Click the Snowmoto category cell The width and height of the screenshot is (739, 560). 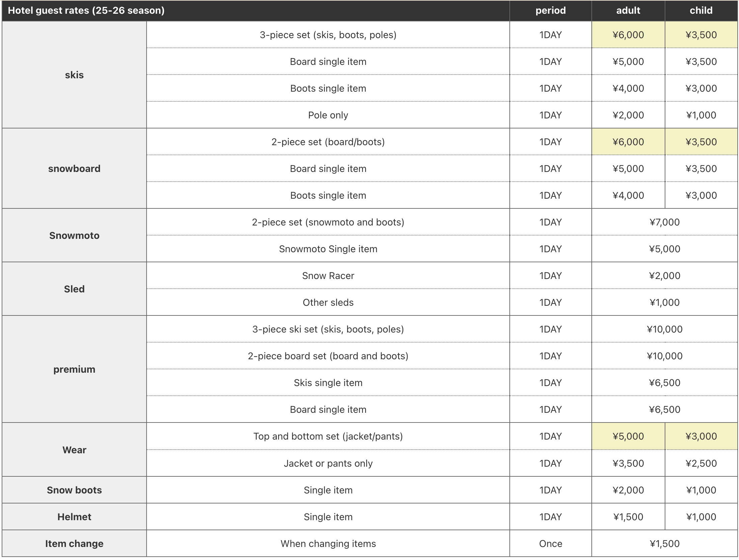pos(74,236)
